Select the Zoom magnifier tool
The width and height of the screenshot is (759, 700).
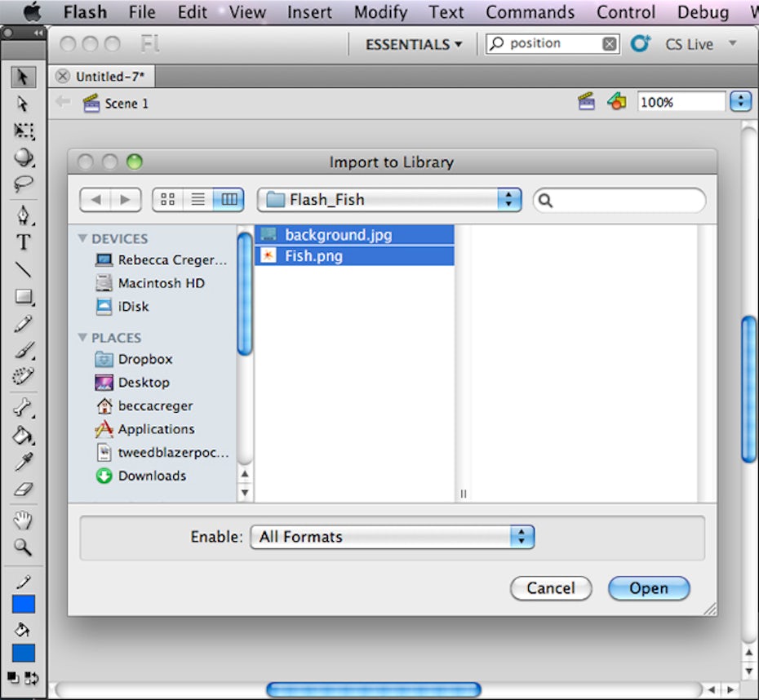click(24, 547)
